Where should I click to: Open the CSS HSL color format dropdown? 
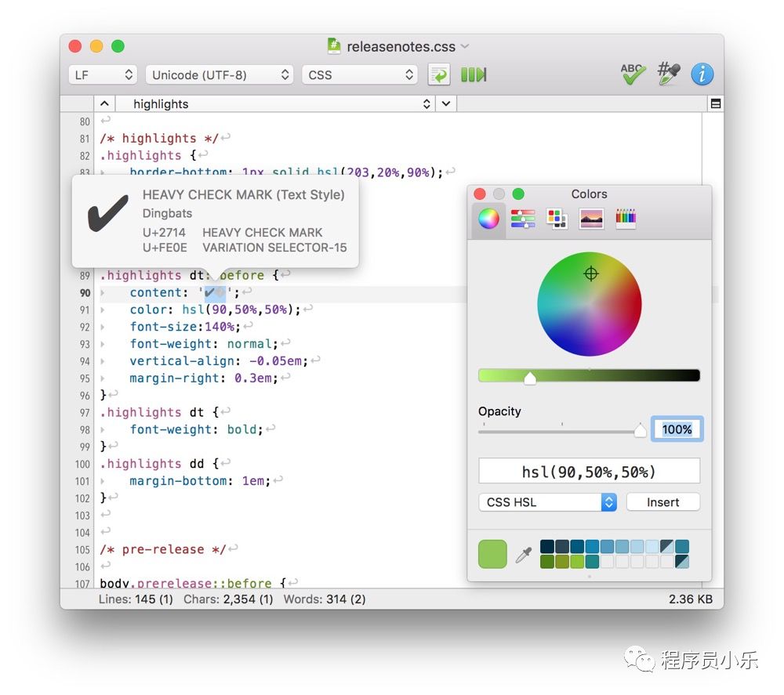(x=547, y=502)
